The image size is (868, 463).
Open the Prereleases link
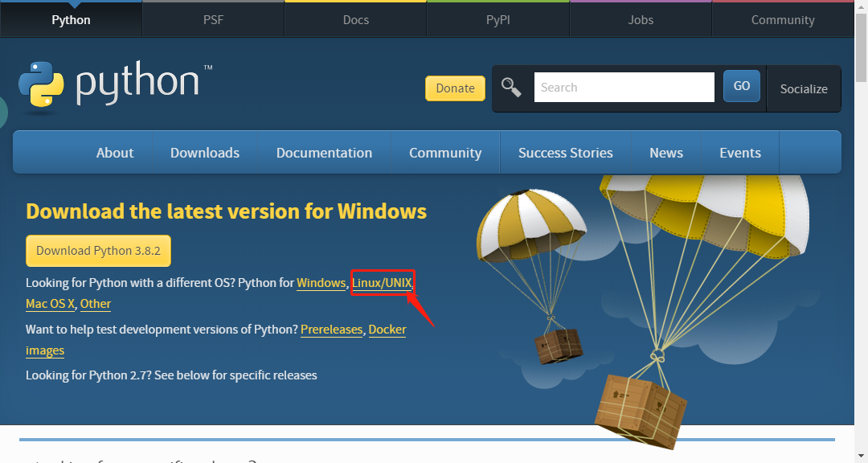332,330
